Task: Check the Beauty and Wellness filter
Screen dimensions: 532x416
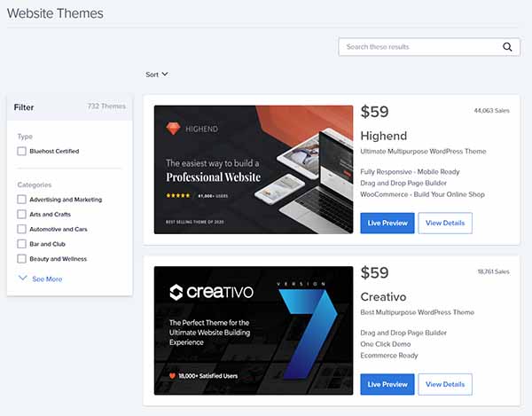Action: [x=22, y=258]
